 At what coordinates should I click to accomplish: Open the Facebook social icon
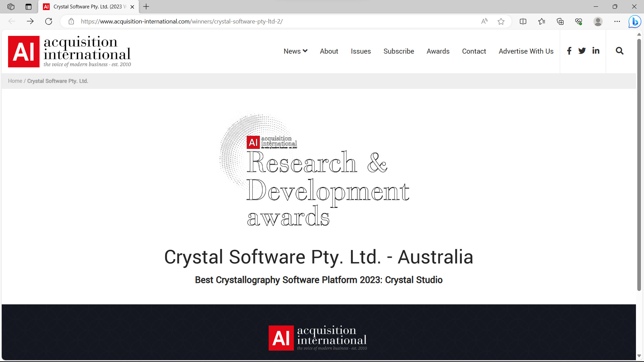point(569,51)
